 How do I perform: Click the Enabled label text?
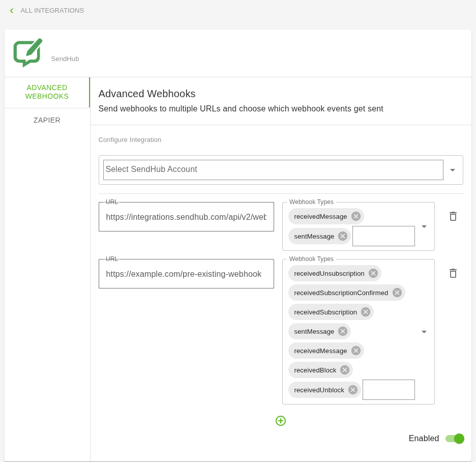pos(424,438)
